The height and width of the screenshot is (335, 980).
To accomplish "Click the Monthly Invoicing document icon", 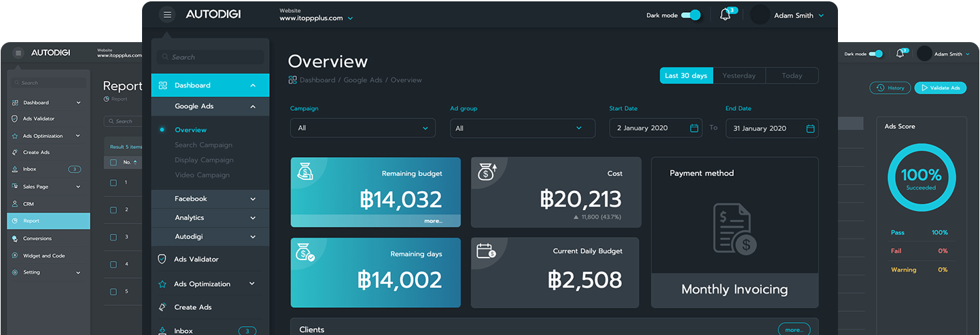I will (x=735, y=229).
